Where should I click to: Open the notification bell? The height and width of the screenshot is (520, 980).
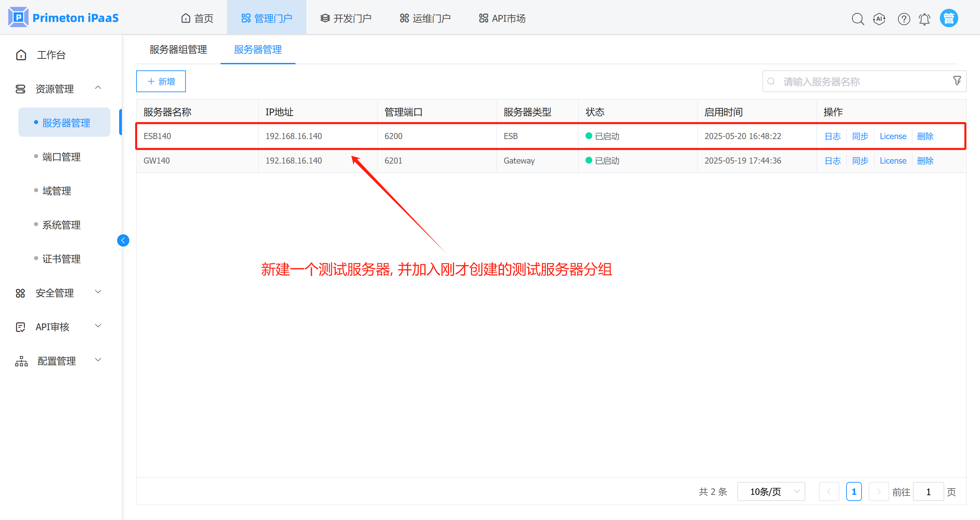point(925,19)
